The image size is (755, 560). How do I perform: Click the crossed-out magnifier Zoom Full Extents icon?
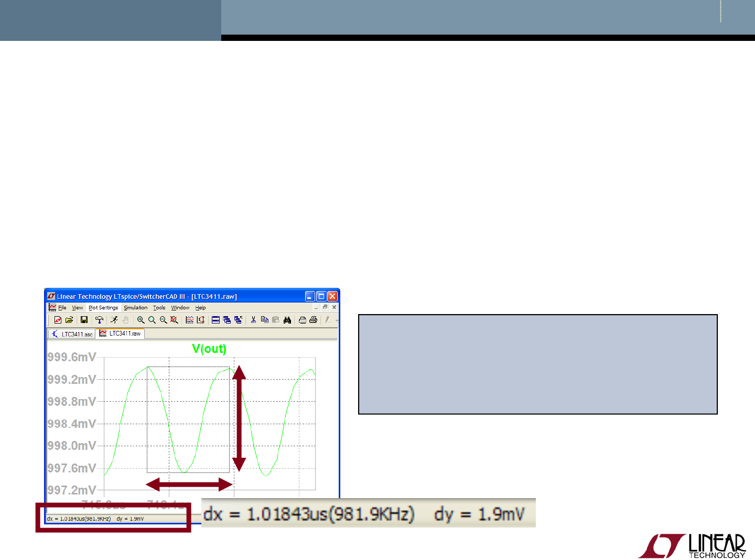(174, 320)
